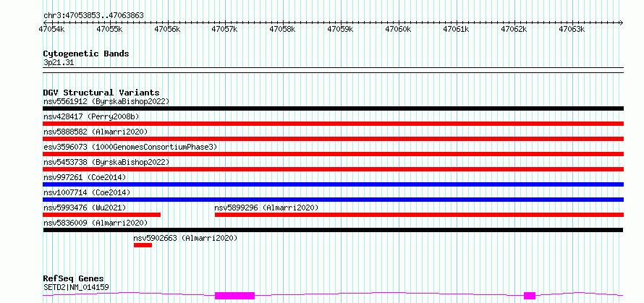This screenshot has width=644, height=303.
Task: Click the 3p21.31 cytogenetic band label
Action: pos(59,63)
